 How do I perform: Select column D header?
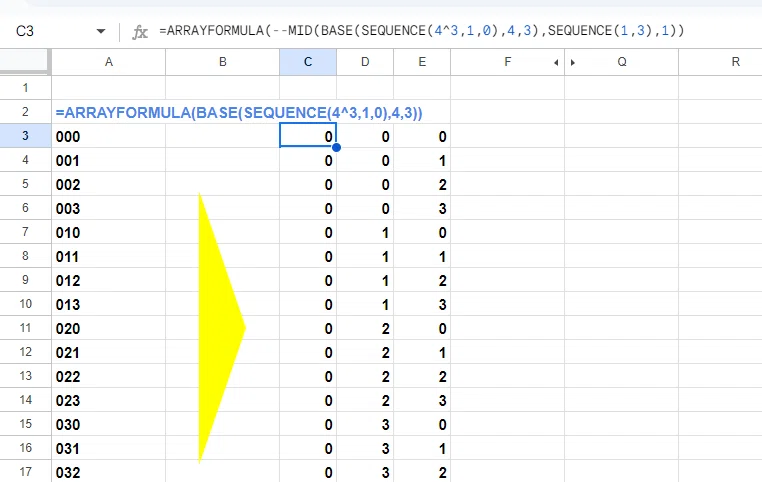(x=365, y=62)
